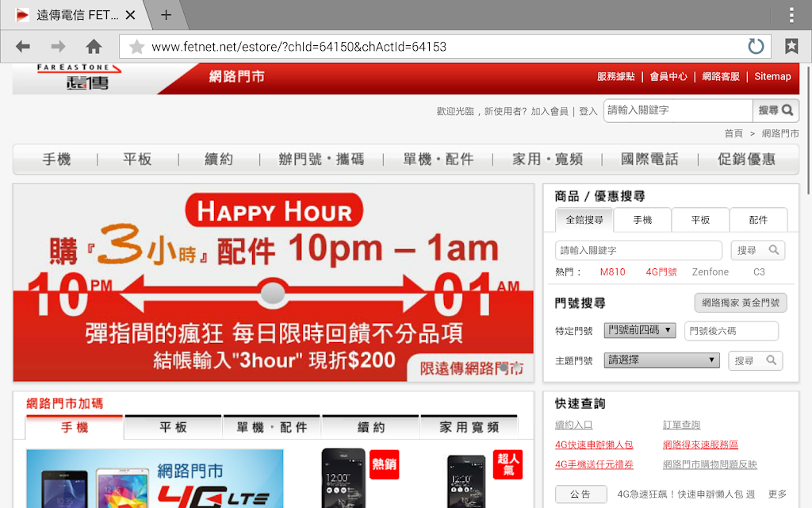Open the 續約入口 quick link
Screen dimensions: 812x508
[x=574, y=425]
